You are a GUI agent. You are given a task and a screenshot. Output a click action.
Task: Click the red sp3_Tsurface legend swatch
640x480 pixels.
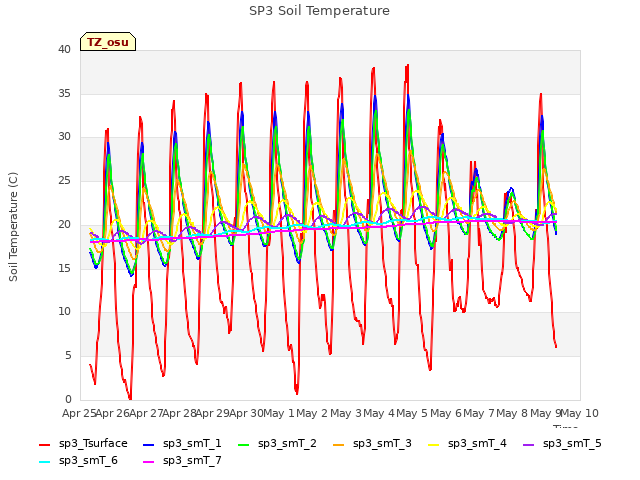point(44,445)
